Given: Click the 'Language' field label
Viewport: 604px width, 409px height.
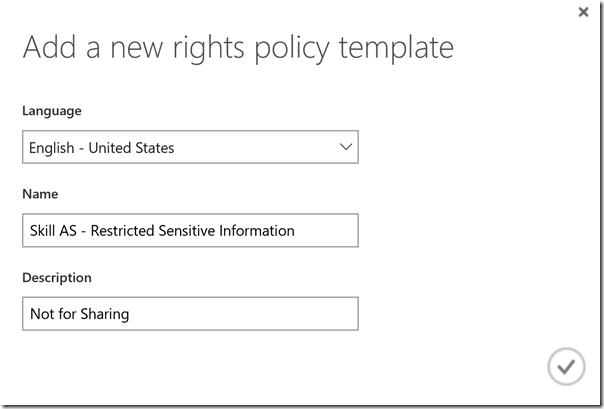Looking at the screenshot, I should [52, 111].
